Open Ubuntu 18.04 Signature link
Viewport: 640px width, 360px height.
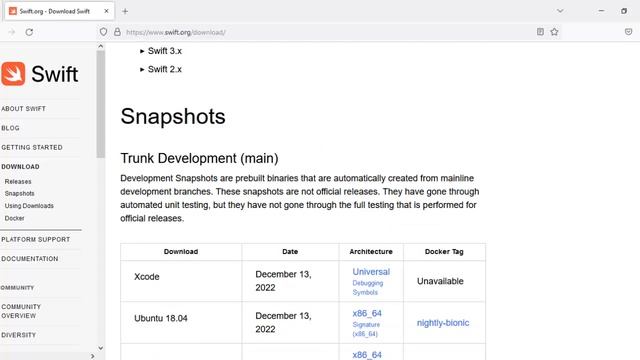pyautogui.click(x=366, y=329)
